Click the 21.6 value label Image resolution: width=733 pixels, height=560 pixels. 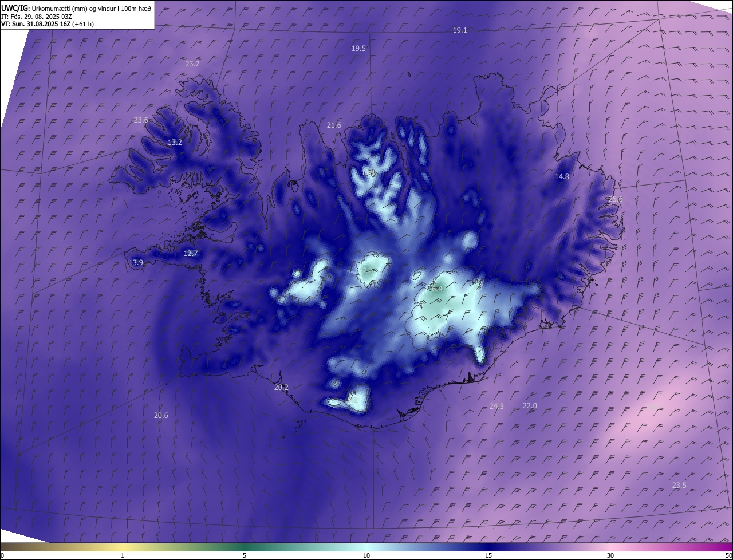click(334, 125)
